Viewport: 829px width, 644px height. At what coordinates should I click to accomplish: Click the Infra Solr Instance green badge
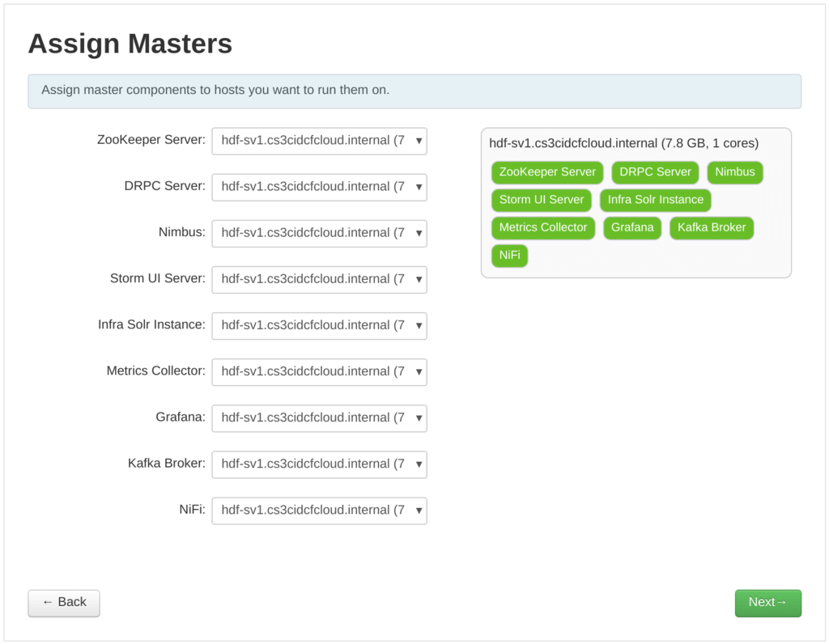click(x=656, y=200)
